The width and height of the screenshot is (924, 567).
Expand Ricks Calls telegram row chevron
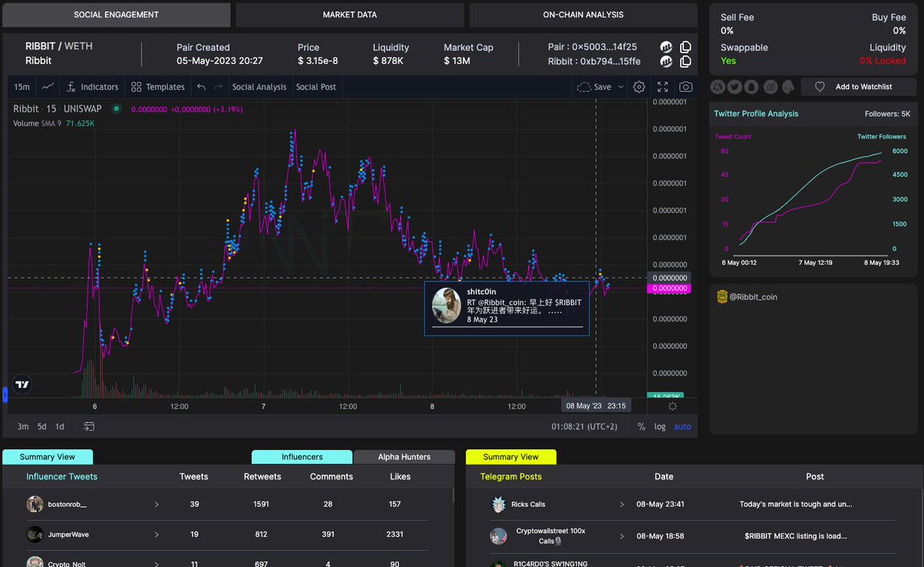coord(622,505)
